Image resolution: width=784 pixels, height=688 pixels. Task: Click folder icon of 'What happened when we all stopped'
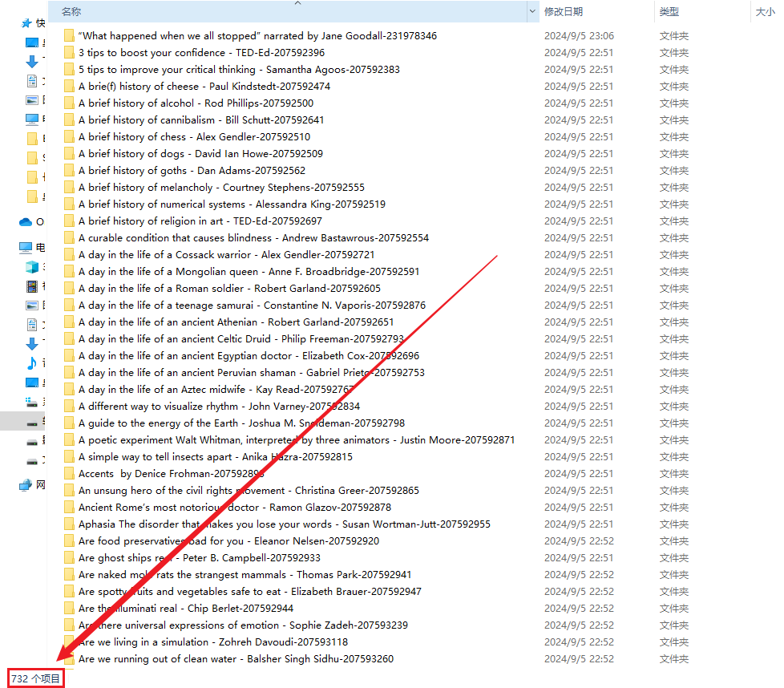click(x=69, y=35)
